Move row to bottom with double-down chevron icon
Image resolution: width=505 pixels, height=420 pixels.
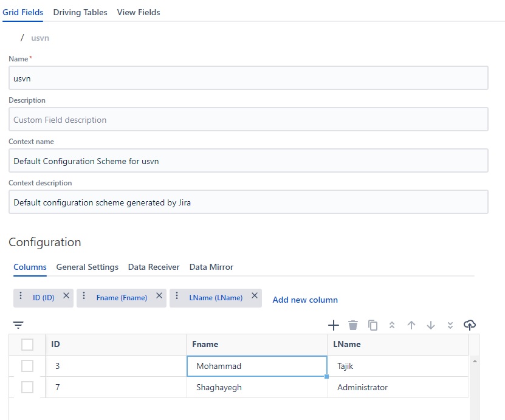[450, 325]
